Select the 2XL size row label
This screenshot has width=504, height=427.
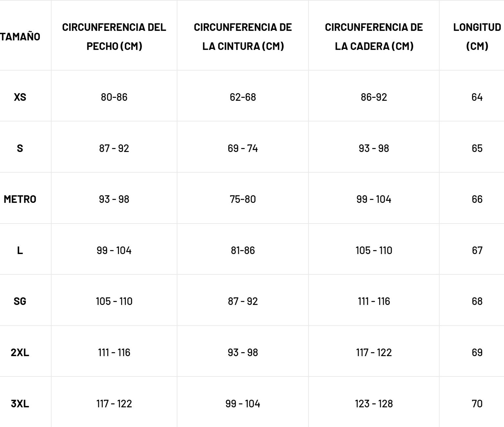(20, 352)
